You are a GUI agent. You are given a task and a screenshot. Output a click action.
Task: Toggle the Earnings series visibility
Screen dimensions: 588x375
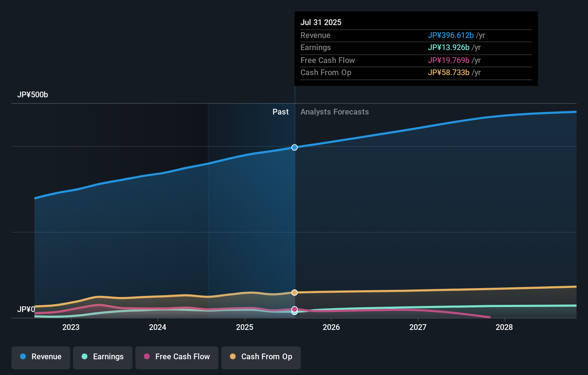pyautogui.click(x=103, y=357)
